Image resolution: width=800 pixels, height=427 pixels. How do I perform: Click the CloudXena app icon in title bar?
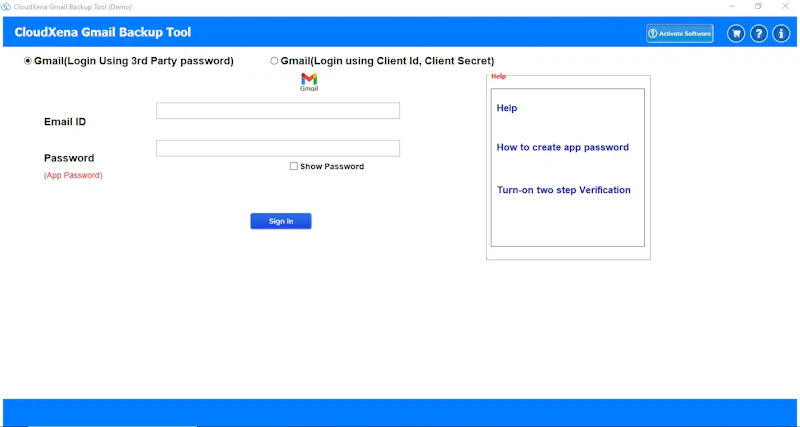(x=6, y=7)
